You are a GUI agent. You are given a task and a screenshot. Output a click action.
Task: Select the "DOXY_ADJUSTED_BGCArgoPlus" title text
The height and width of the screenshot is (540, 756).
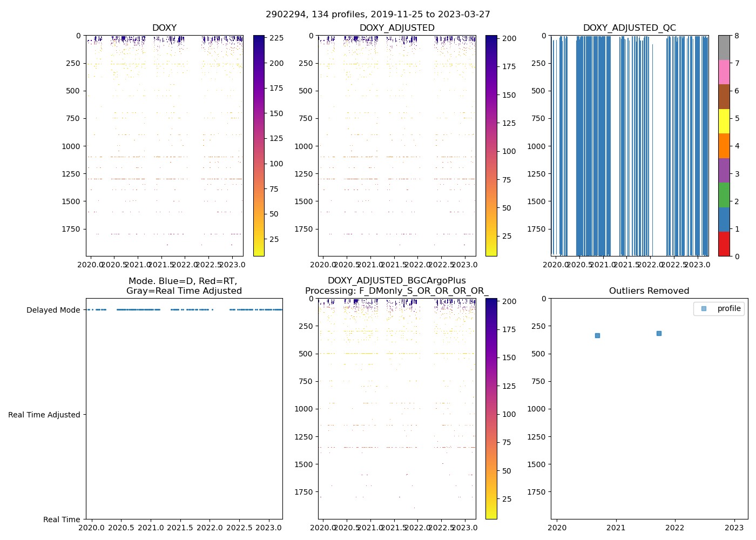tap(396, 281)
